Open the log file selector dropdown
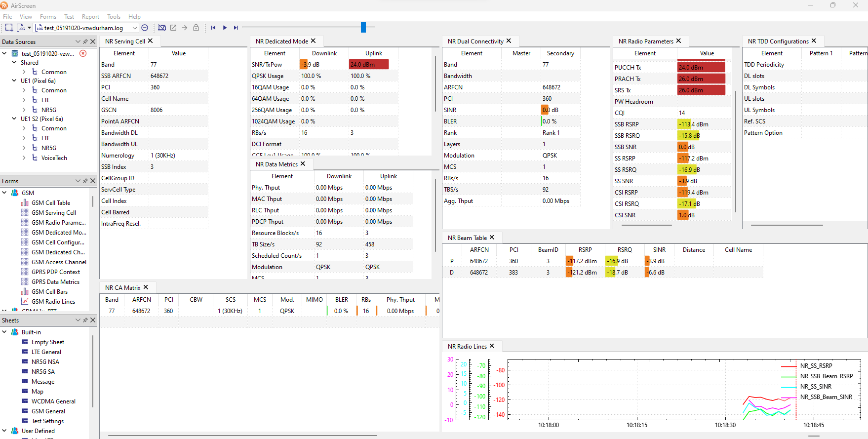This screenshot has width=868, height=439. [135, 28]
